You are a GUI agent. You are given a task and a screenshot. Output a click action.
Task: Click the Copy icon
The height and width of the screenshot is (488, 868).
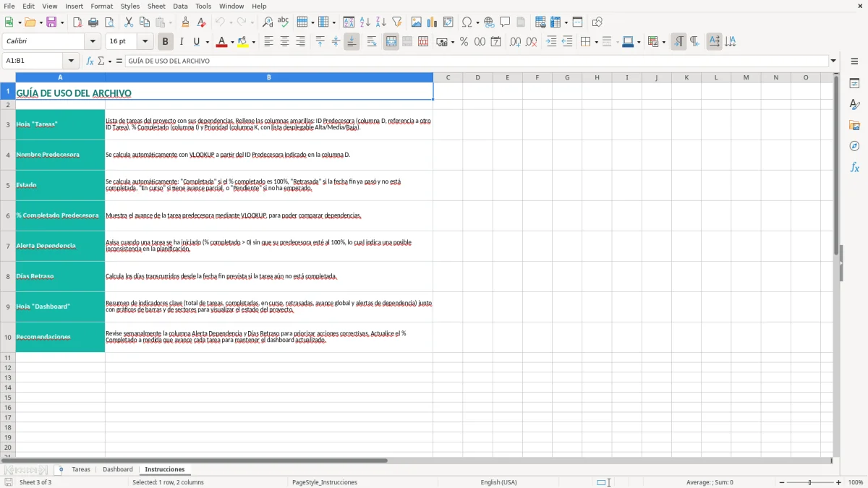point(144,22)
